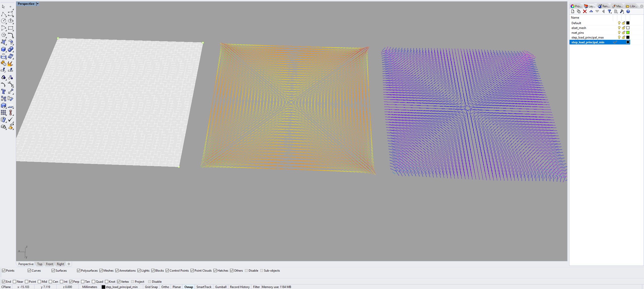The image size is (644, 289).
Task: Toggle visibility of the Default layer
Action: pyautogui.click(x=619, y=23)
